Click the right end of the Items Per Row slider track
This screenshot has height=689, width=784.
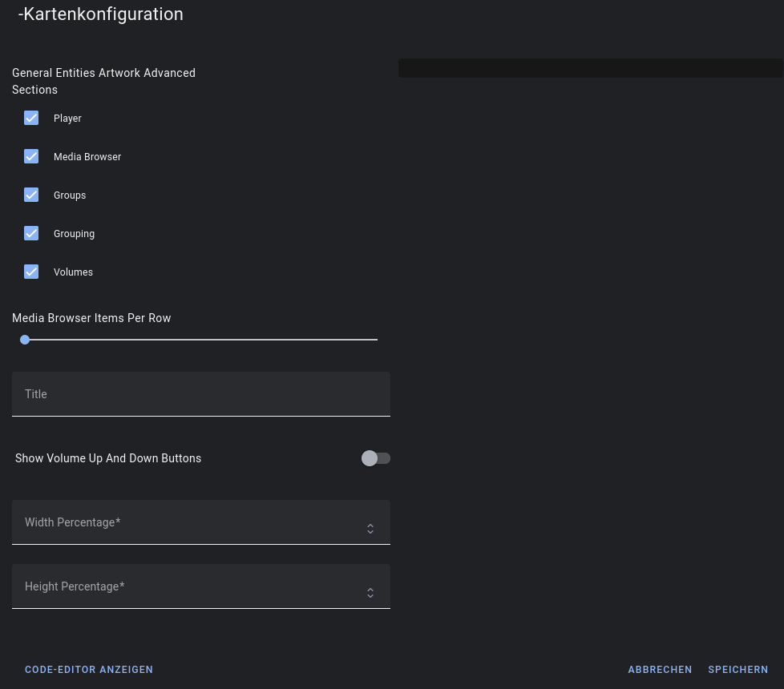point(375,340)
